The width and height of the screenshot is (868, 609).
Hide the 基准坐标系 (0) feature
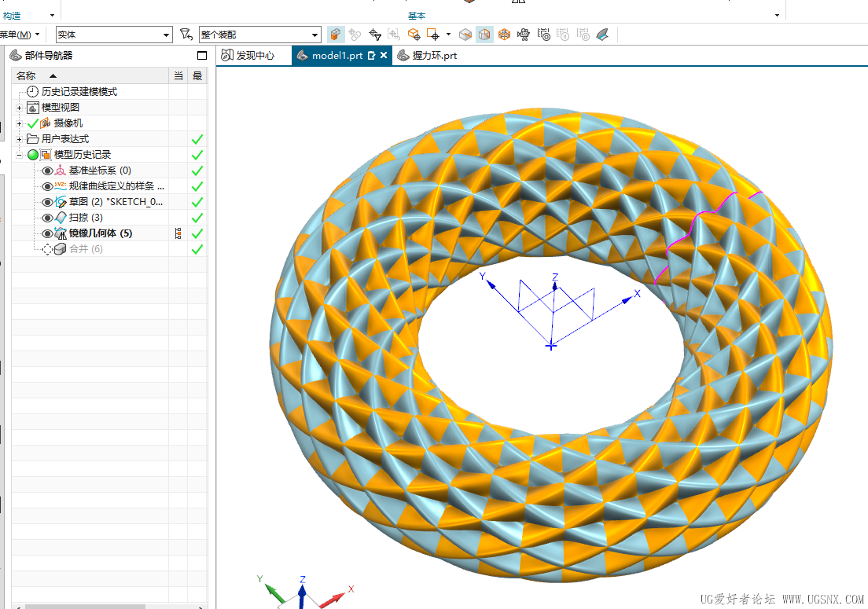[x=47, y=171]
